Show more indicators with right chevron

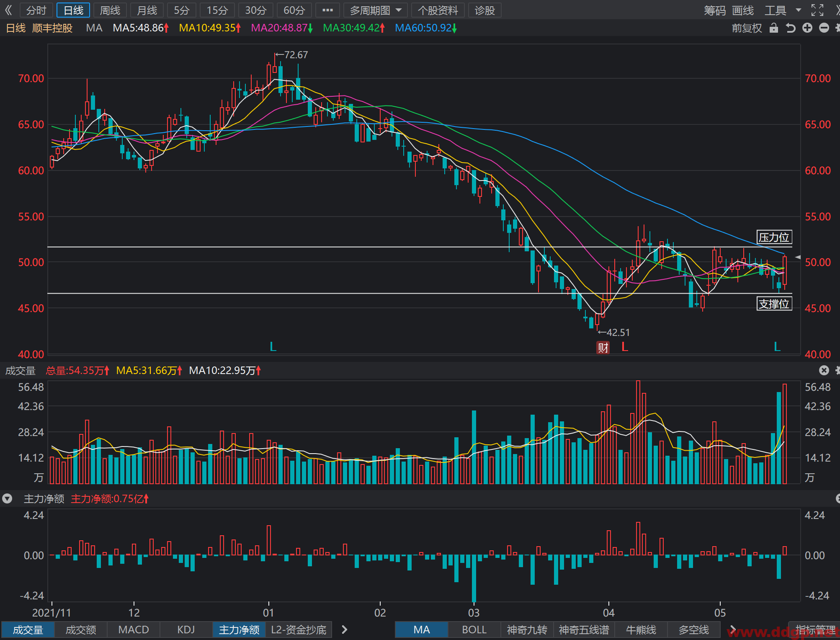click(344, 630)
